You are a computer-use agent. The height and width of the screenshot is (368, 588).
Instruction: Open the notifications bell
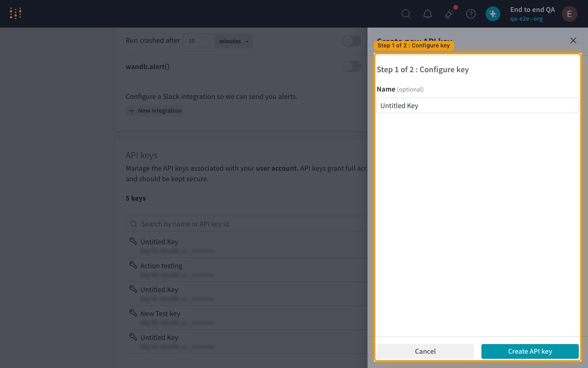(428, 14)
